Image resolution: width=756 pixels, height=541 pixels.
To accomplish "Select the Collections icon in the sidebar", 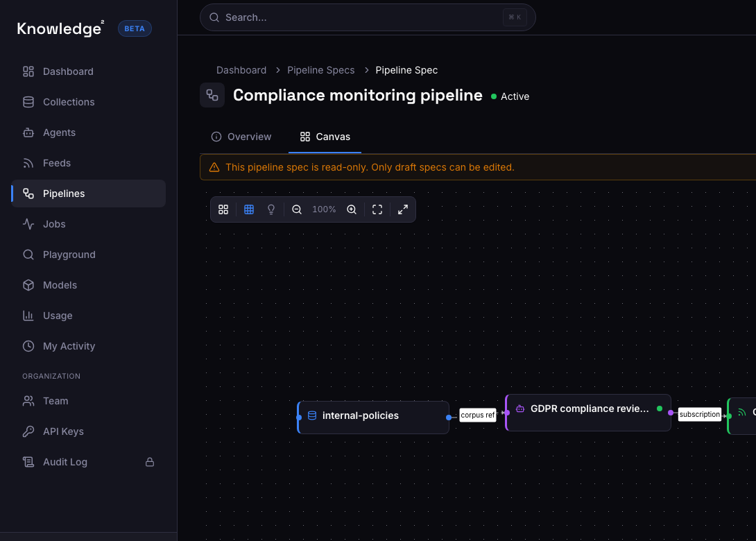I will (x=28, y=102).
